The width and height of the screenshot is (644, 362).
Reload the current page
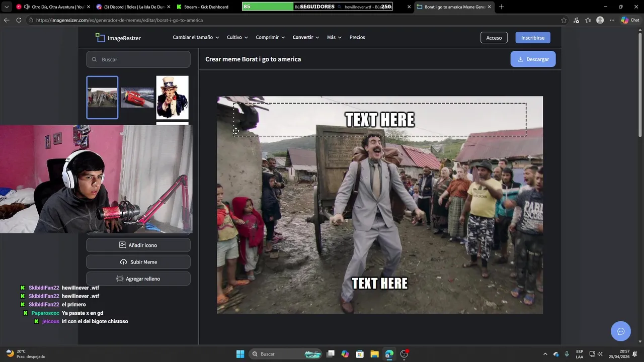(x=19, y=20)
